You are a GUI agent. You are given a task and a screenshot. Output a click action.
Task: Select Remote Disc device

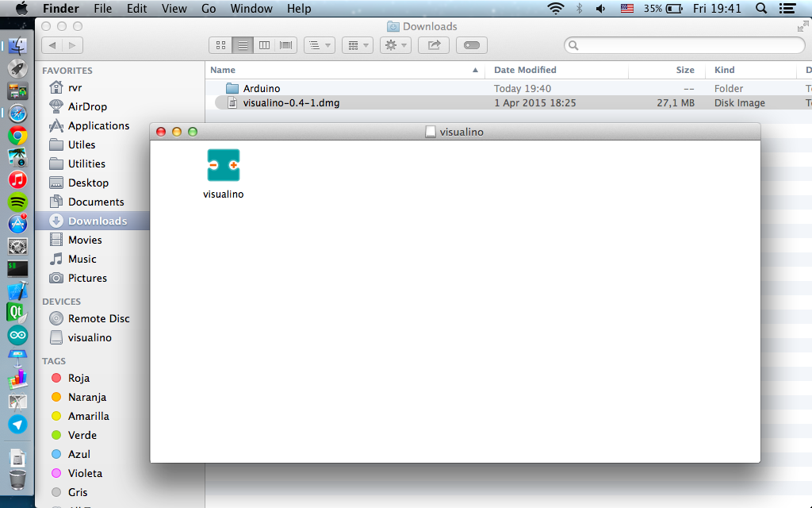[98, 319]
